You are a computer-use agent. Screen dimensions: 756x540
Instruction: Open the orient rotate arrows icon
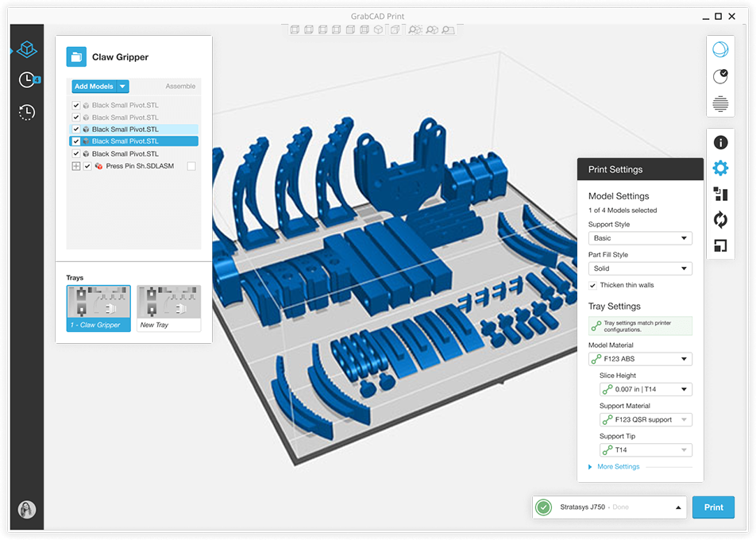tap(720, 220)
